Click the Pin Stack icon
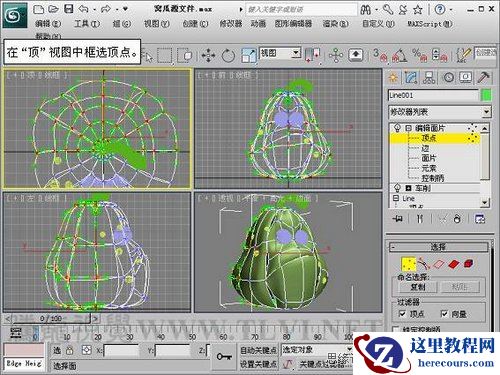Viewport: 500px width, 375px height. (x=398, y=219)
